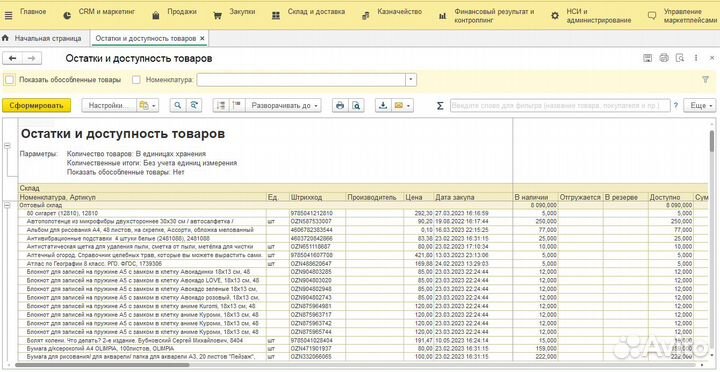Open the dropdown arrow next to report variants
The height and width of the screenshot is (372, 720).
(x=154, y=106)
